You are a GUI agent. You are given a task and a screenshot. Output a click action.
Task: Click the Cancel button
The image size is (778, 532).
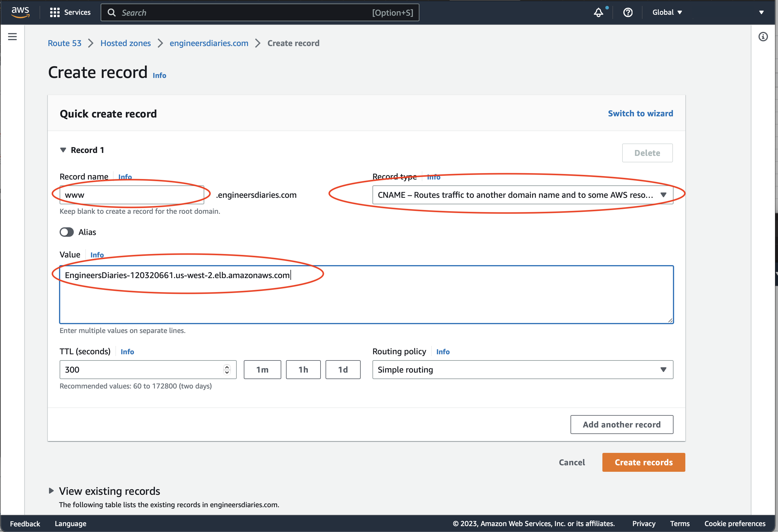[x=572, y=462]
